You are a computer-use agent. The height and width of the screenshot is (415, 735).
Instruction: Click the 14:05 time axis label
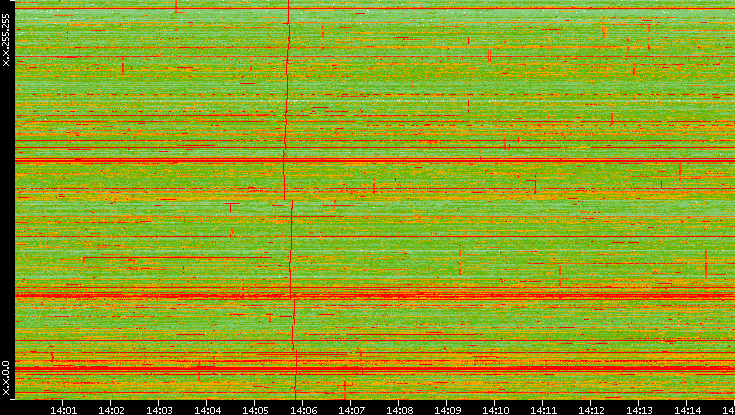pos(255,410)
